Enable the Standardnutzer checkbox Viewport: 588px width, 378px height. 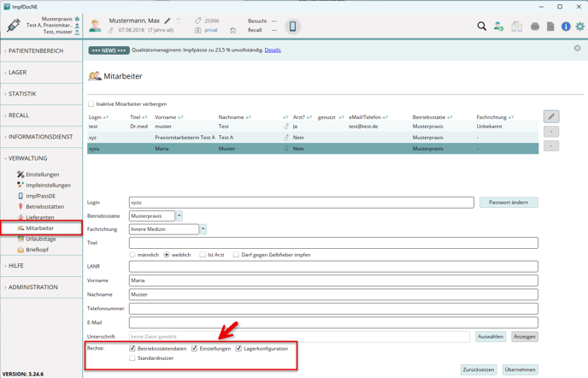click(x=132, y=358)
